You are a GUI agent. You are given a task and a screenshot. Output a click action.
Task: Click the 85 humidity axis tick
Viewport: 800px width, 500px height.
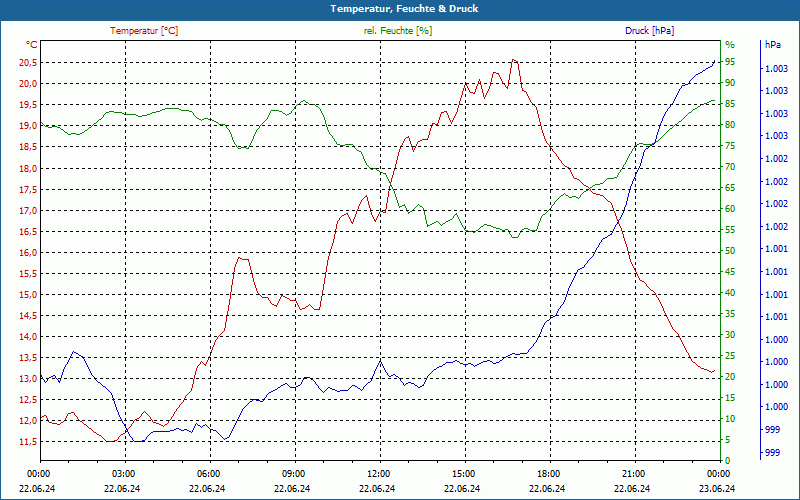point(730,104)
